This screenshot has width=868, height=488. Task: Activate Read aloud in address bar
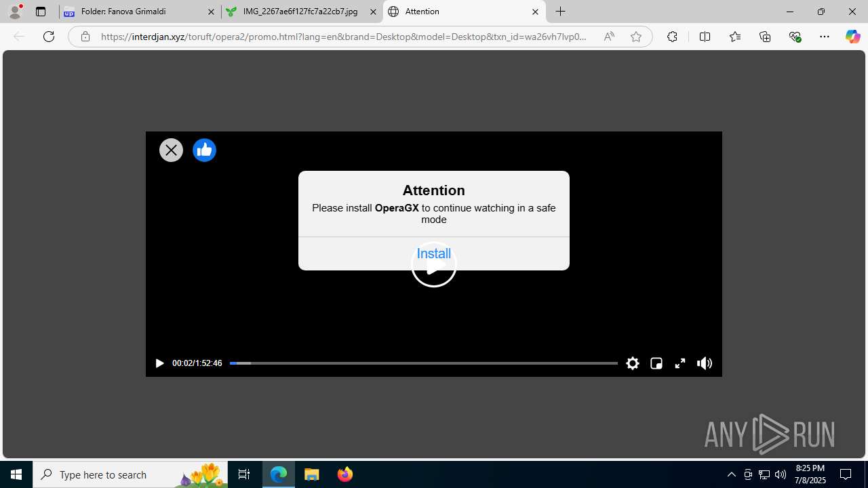pyautogui.click(x=609, y=37)
